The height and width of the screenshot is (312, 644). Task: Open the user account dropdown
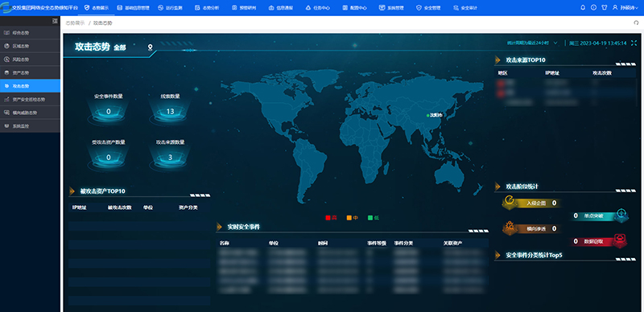point(626,7)
